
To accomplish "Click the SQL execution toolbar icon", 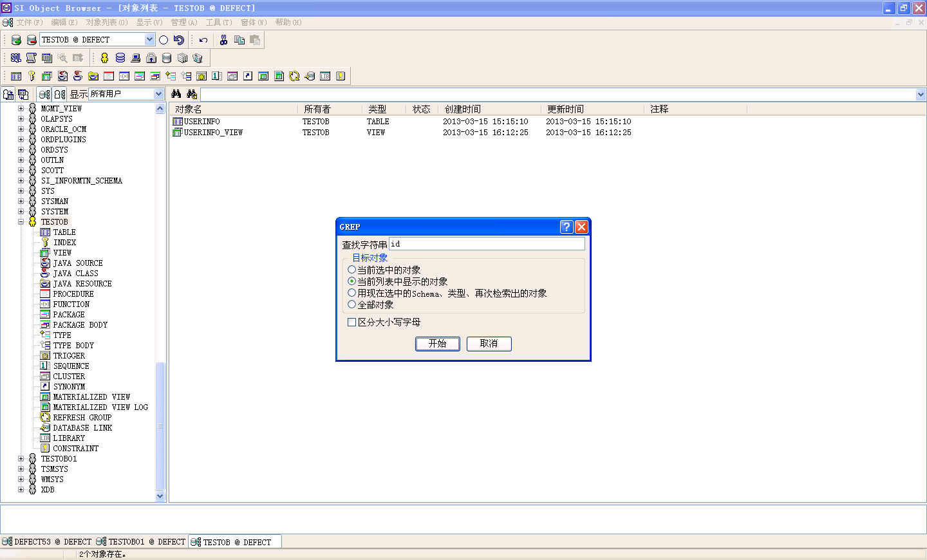I will [x=16, y=58].
